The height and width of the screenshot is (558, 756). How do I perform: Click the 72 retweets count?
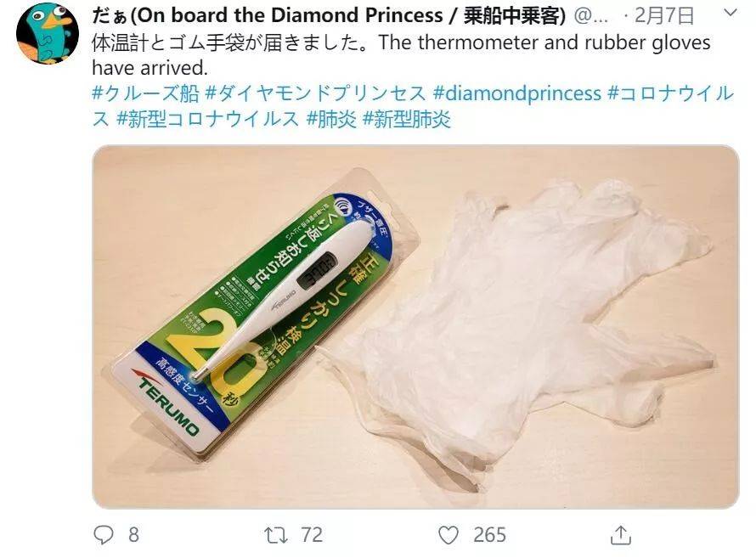point(312,535)
